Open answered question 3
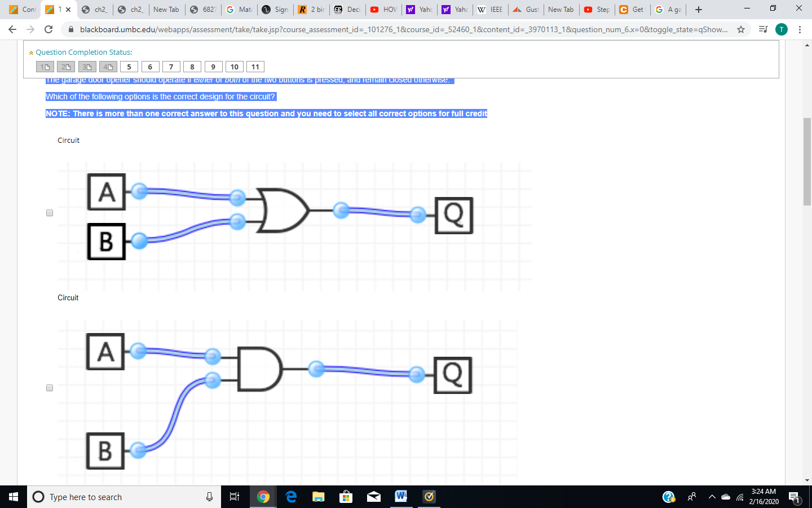The image size is (812, 508). click(87, 67)
